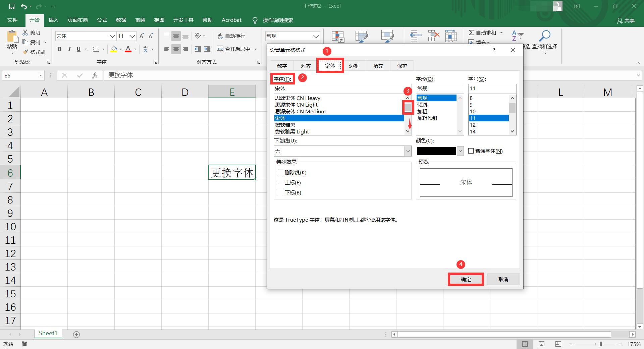Image resolution: width=644 pixels, height=349 pixels.
Task: Click the black color swatch in dialog
Action: click(x=436, y=151)
